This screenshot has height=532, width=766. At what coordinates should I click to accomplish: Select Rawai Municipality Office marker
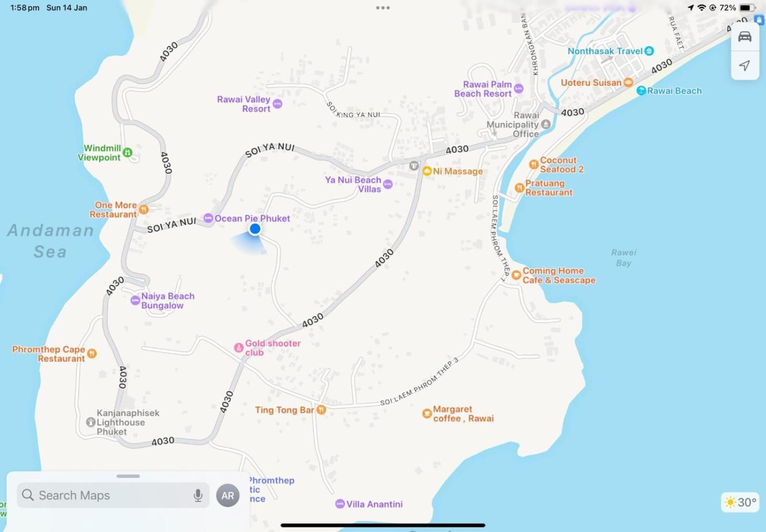click(546, 124)
